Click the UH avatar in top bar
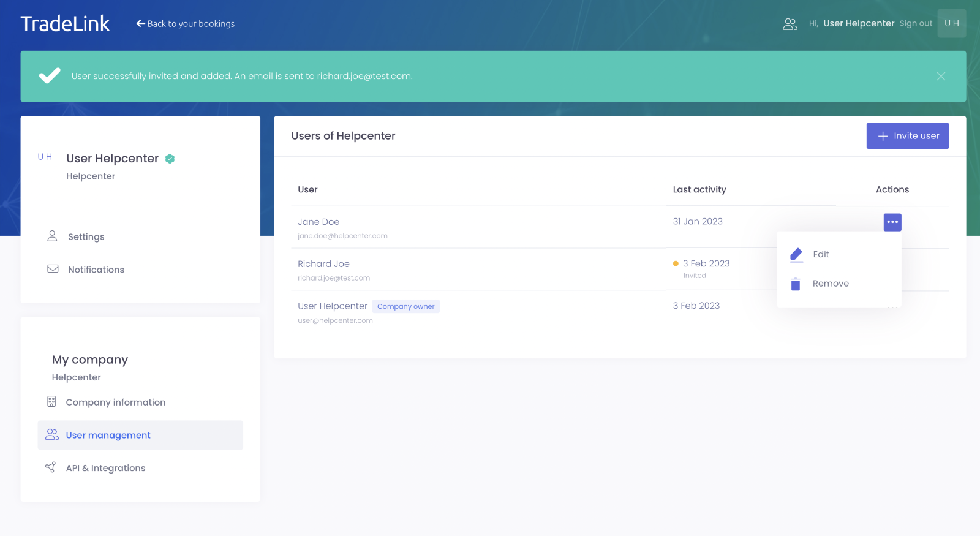980x536 pixels. (951, 23)
